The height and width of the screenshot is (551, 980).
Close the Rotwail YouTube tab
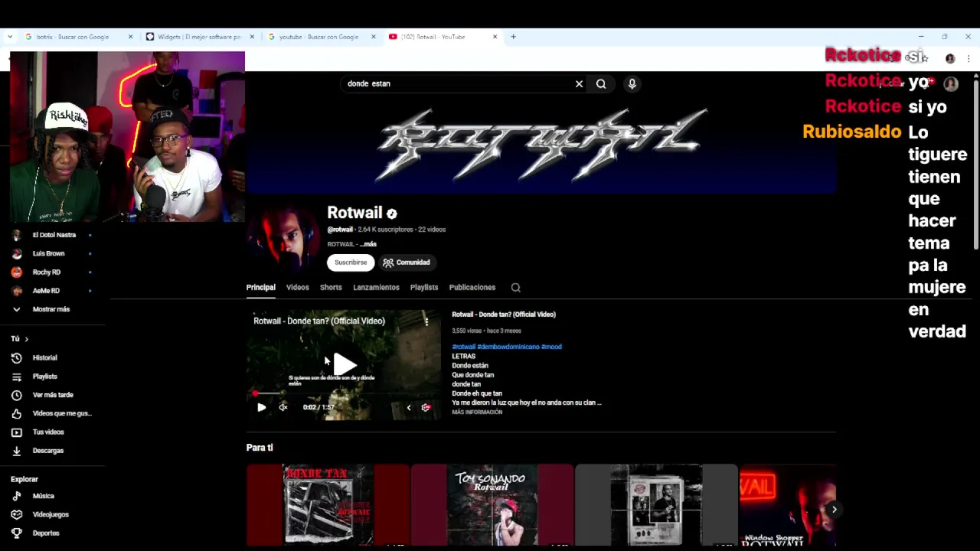click(x=495, y=37)
